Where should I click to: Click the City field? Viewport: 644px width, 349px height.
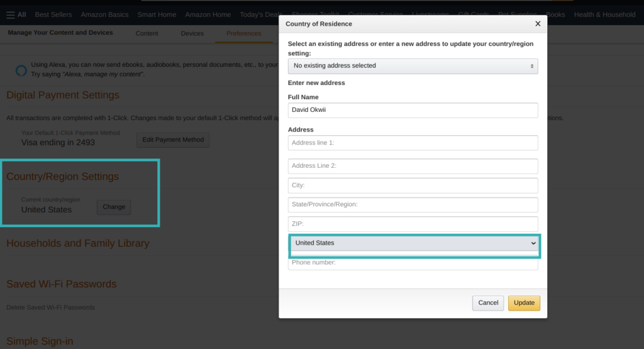coord(413,185)
